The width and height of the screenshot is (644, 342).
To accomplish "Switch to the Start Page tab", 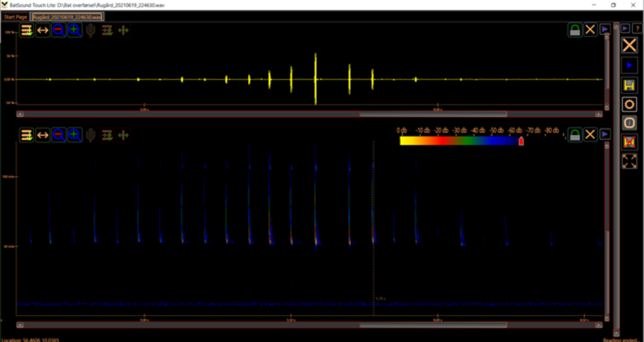I will click(x=15, y=17).
